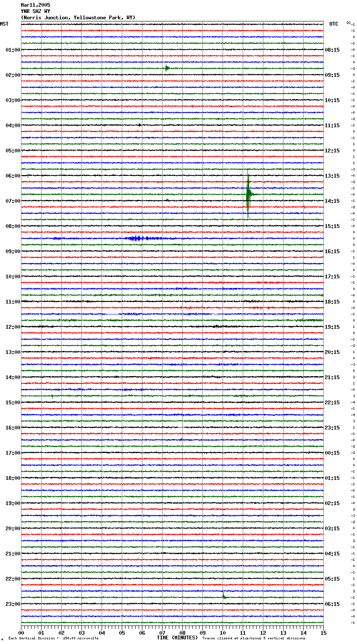Click the 23:15 UTC time label
357x644 pixels.
[332, 428]
